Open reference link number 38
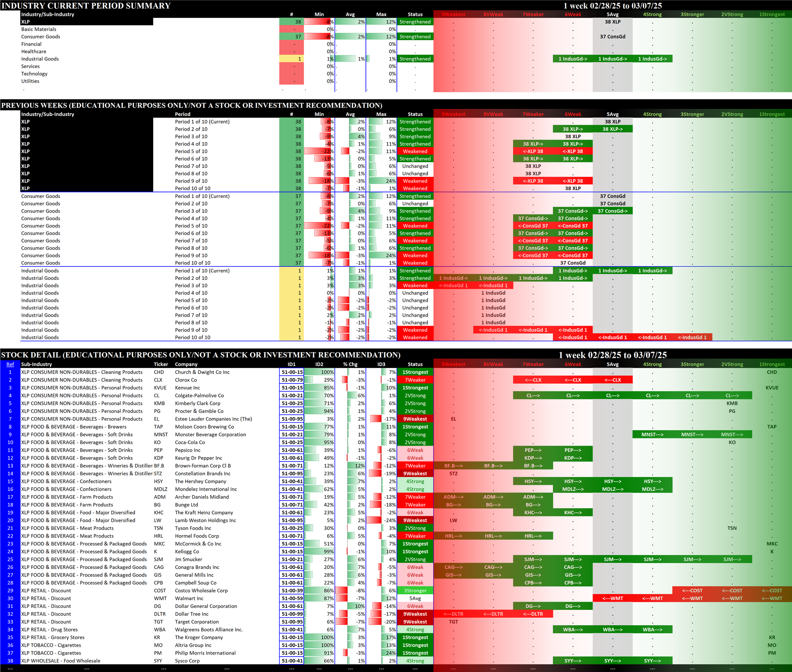Viewport: 792px width, 672px height. [x=10, y=661]
